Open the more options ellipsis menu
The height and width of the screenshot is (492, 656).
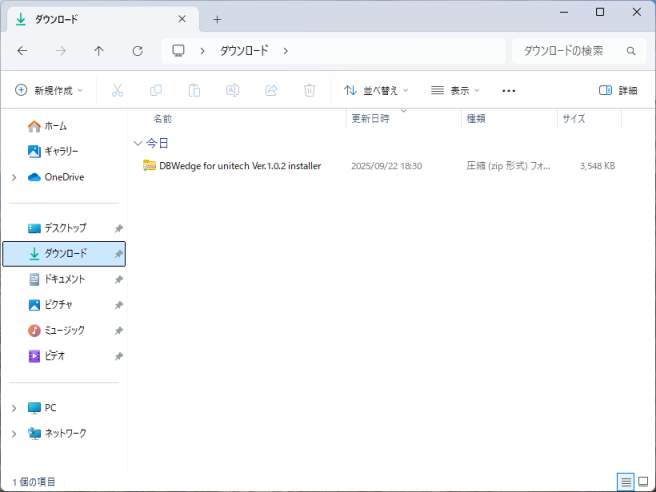(509, 90)
